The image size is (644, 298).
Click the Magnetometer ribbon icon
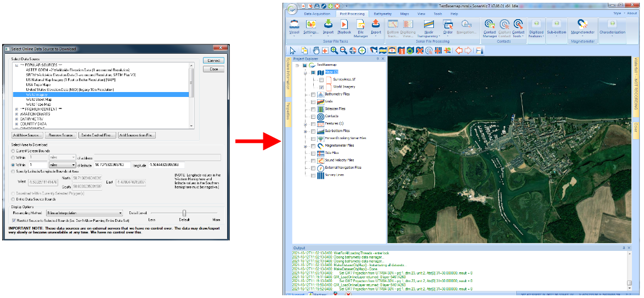(x=583, y=25)
